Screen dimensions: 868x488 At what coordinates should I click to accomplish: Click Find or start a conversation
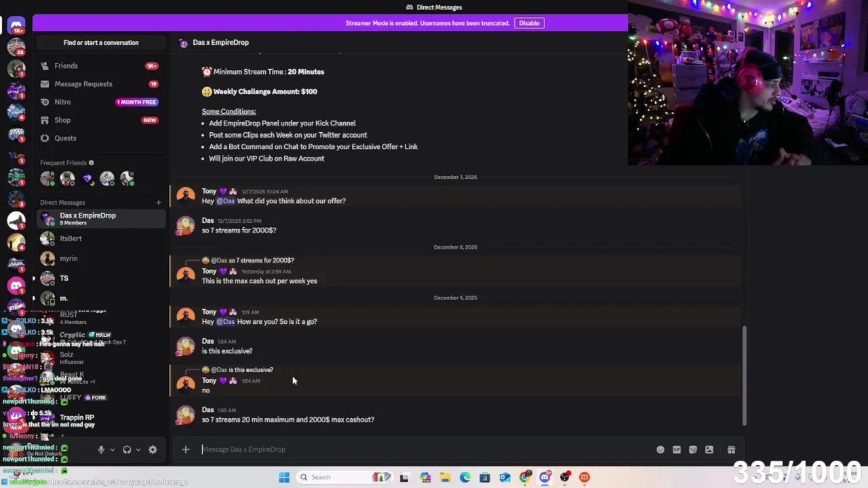point(101,43)
